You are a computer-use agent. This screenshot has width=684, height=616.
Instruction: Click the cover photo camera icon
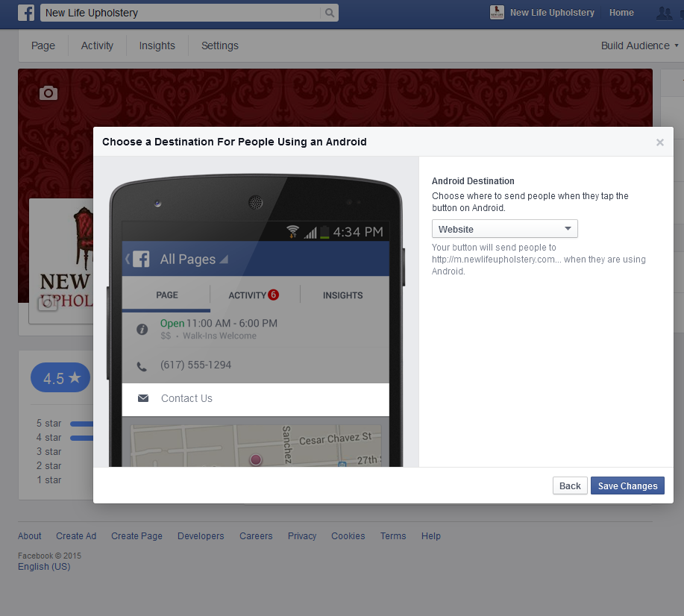click(48, 92)
